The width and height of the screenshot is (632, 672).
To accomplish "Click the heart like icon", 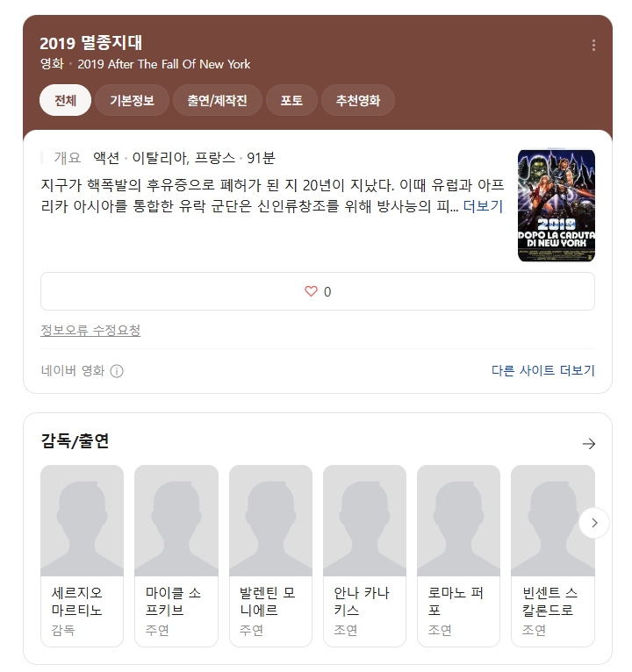I will (311, 291).
